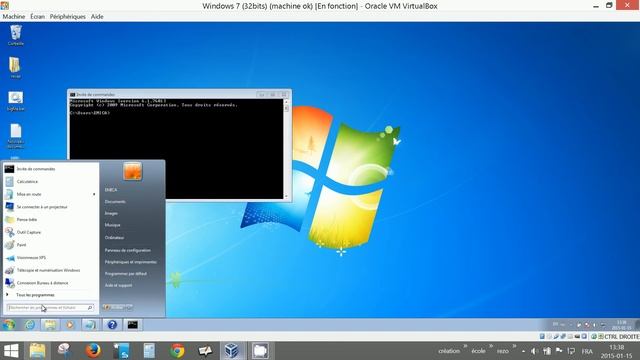Launch Google Chrome from the host taskbar

(177, 351)
